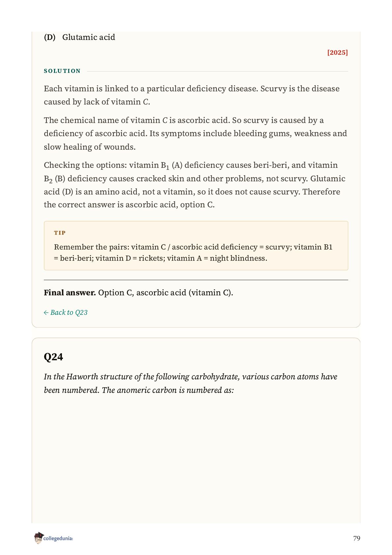Click the horizontal rule above Final answer
Screen dimensions: 392x555
(x=196, y=280)
